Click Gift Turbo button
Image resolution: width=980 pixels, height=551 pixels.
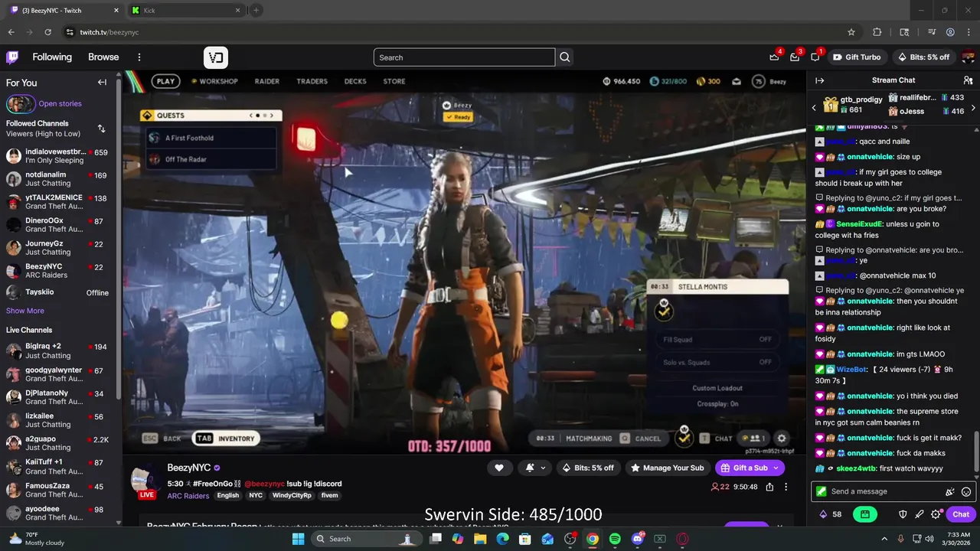857,57
